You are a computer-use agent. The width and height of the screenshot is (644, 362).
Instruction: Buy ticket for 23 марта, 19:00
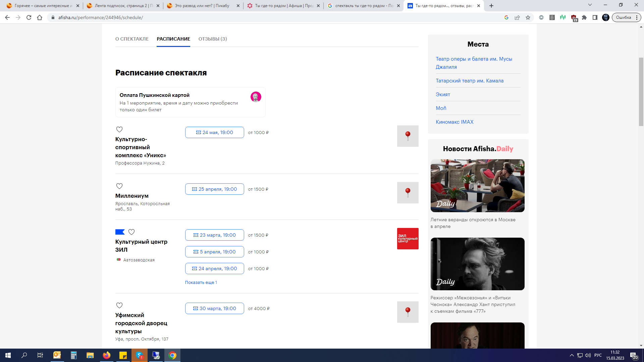tap(214, 235)
